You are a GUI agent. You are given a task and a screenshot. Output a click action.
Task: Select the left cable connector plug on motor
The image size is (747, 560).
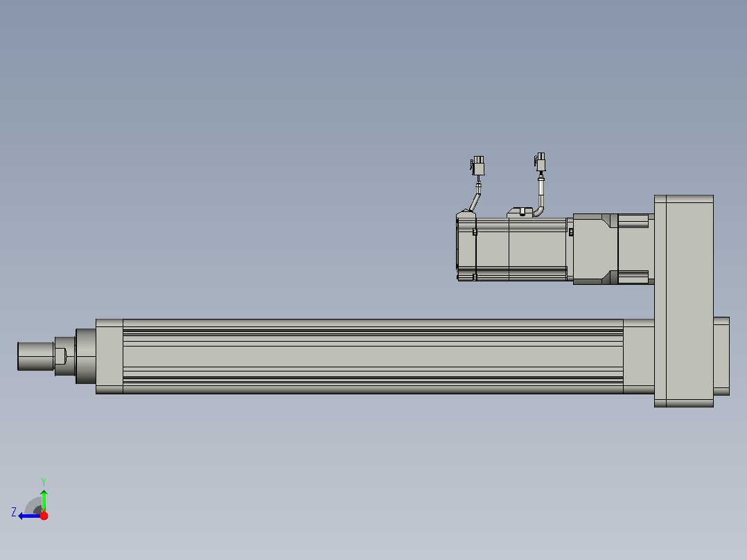coord(478,166)
